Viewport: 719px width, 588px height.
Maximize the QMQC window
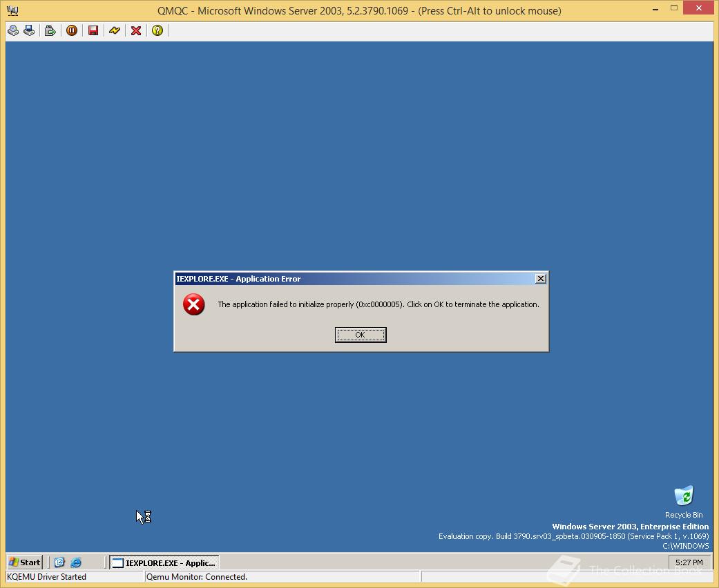click(x=674, y=8)
